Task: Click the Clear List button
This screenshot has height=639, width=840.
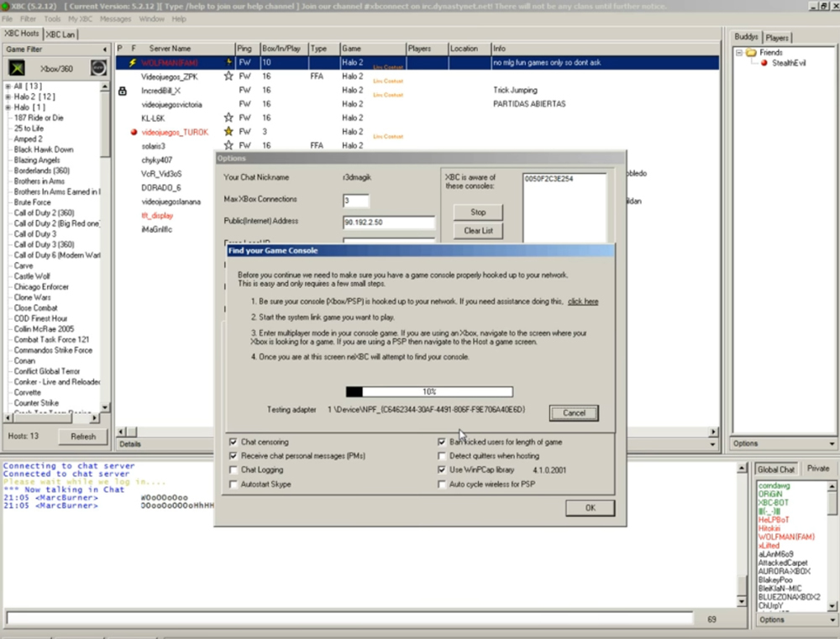Action: tap(478, 231)
